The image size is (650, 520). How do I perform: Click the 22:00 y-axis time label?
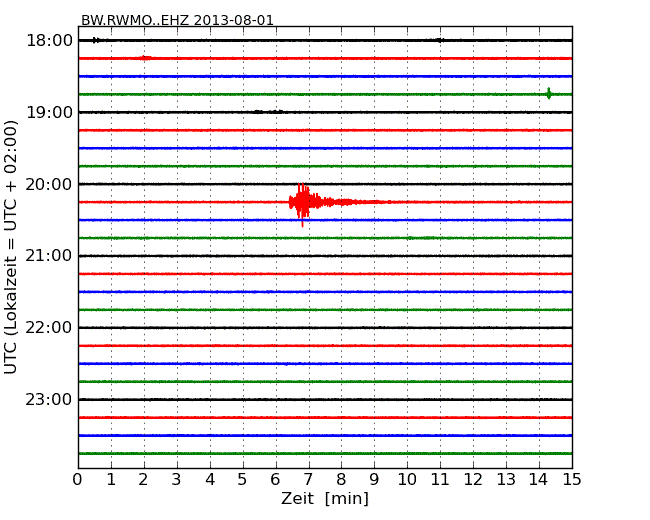point(49,328)
